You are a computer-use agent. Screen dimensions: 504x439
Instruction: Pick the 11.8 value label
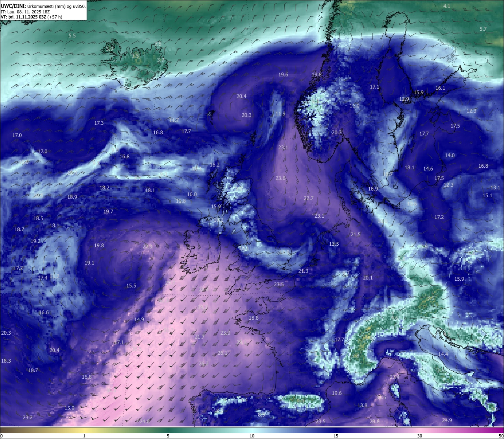click(x=181, y=201)
